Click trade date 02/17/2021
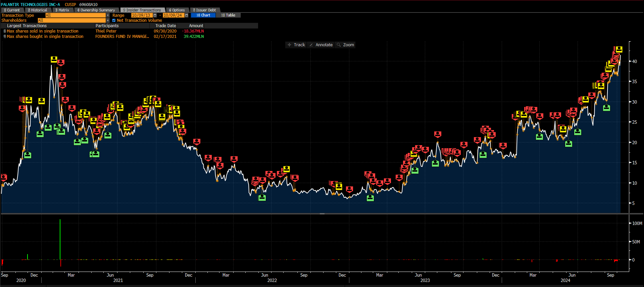644x287 pixels. pyautogui.click(x=165, y=37)
